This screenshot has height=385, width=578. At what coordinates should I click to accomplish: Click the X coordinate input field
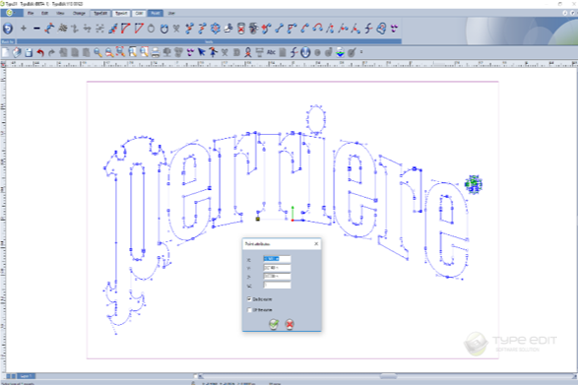[277, 259]
